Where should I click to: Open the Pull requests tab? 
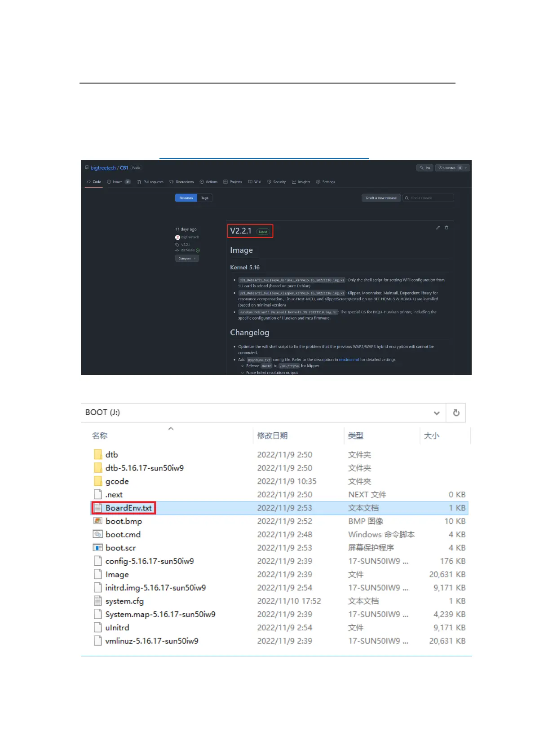coord(150,182)
